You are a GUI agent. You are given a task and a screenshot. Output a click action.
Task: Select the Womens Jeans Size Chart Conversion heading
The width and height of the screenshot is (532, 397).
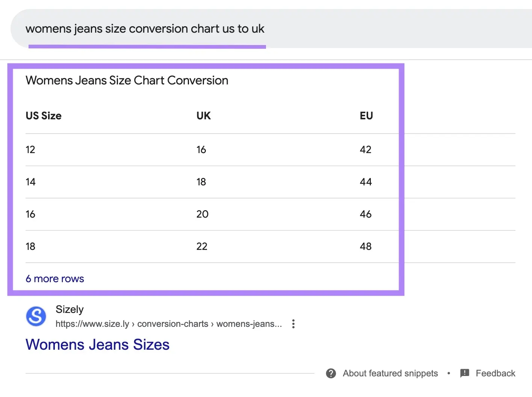(127, 80)
